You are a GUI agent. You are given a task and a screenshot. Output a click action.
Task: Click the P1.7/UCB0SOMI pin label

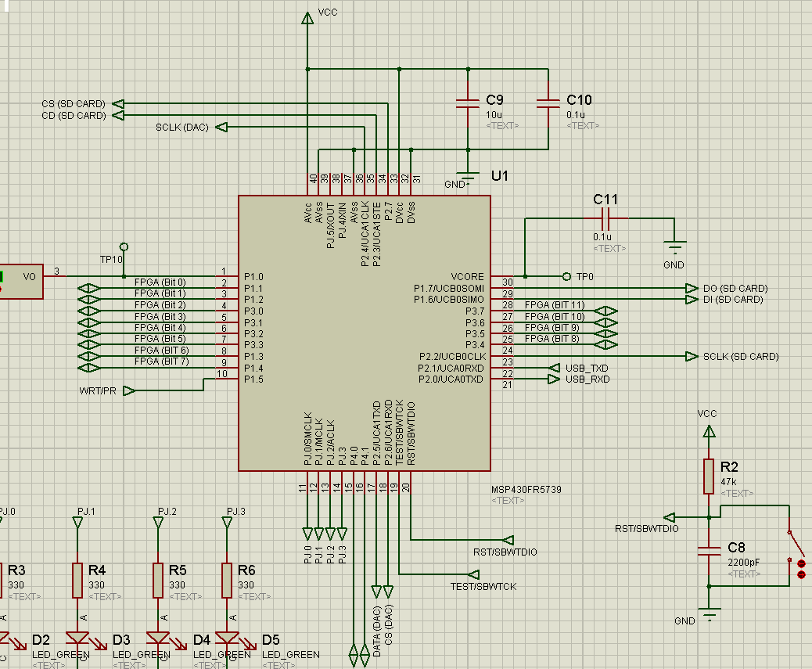point(448,288)
